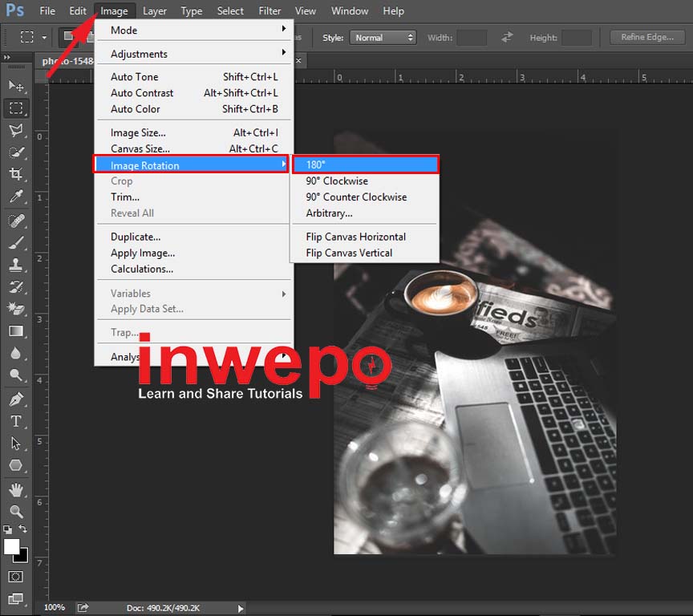The width and height of the screenshot is (693, 616).
Task: Open Canvas Size dialog
Action: pyautogui.click(x=194, y=148)
